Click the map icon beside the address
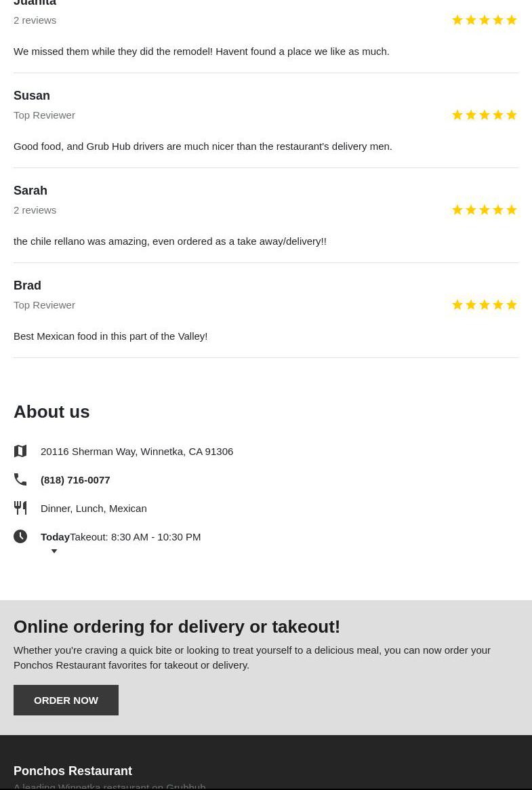This screenshot has width=532, height=790. (20, 451)
